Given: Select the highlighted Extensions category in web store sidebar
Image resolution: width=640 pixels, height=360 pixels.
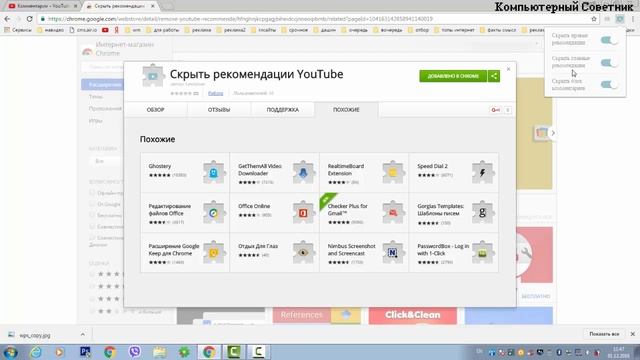Looking at the screenshot, I should [x=102, y=84].
